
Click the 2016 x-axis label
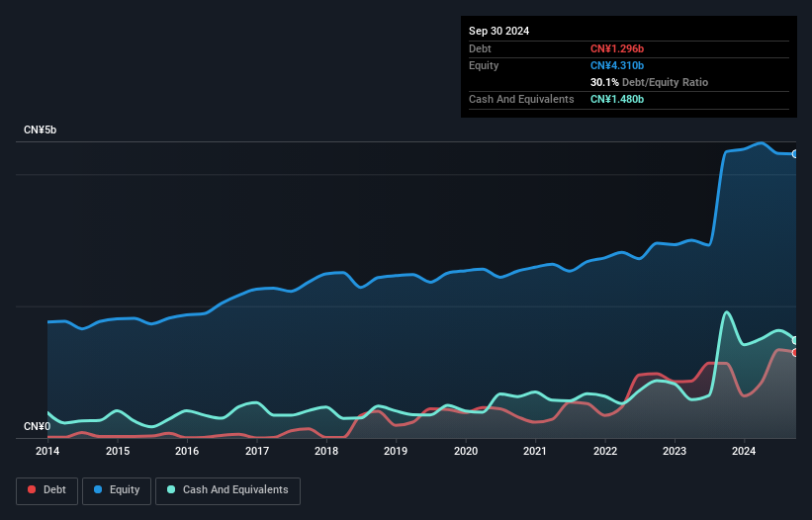pos(187,451)
